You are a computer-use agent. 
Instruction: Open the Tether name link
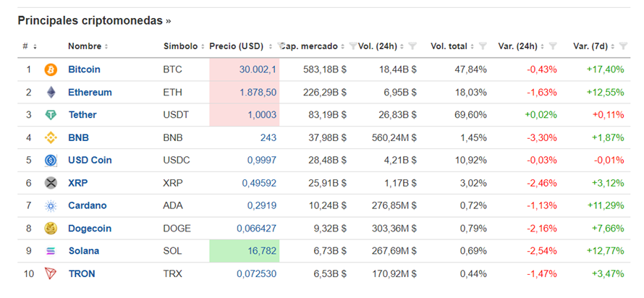(x=82, y=115)
